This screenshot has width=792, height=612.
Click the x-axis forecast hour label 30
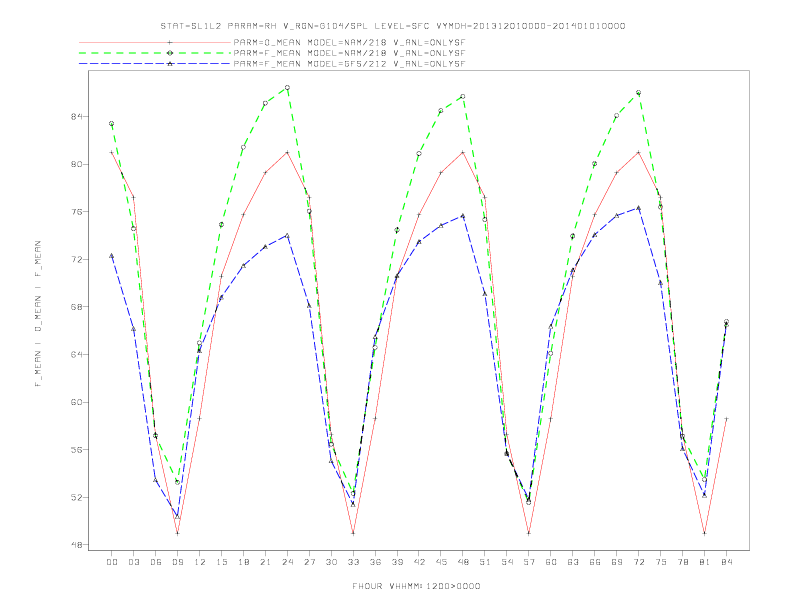pyautogui.click(x=331, y=562)
